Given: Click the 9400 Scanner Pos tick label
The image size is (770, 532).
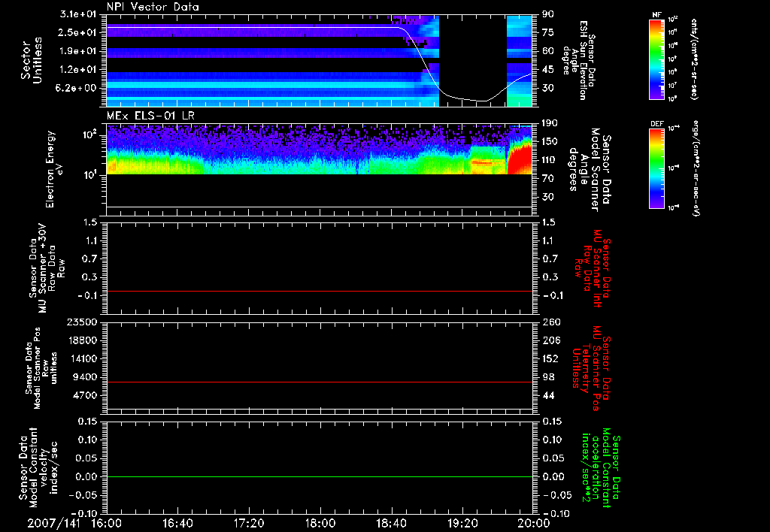Looking at the screenshot, I should click(85, 377).
